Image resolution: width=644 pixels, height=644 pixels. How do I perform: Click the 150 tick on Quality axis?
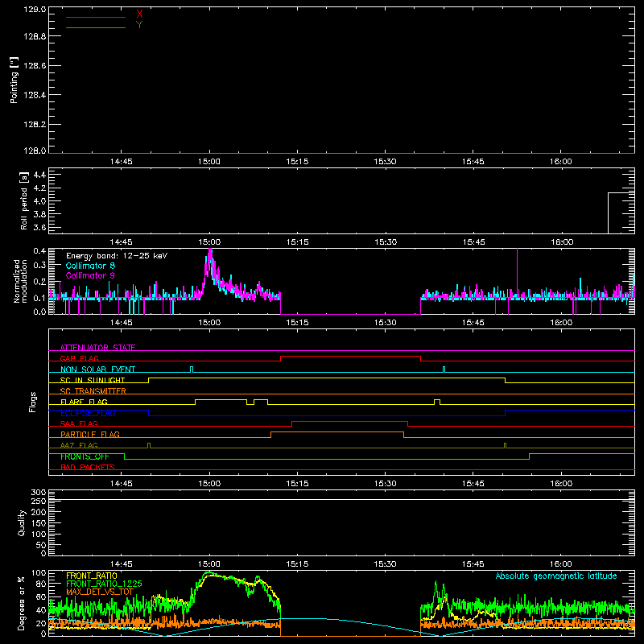point(39,523)
